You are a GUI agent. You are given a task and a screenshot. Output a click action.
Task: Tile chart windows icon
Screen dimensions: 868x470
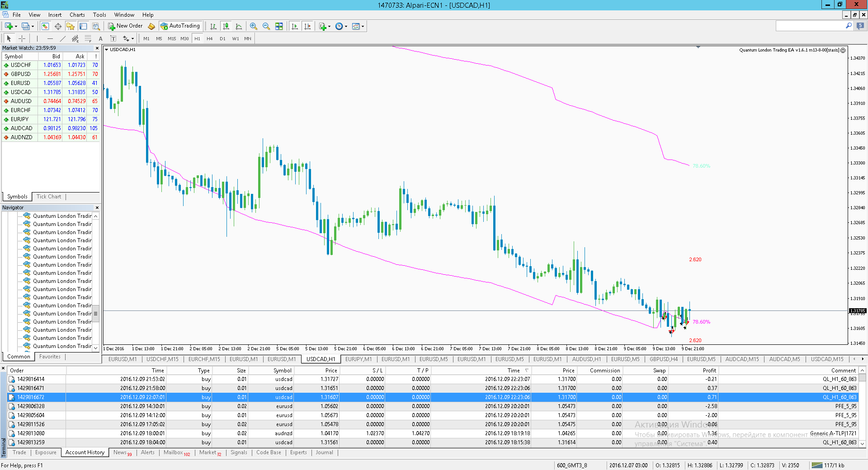point(279,26)
